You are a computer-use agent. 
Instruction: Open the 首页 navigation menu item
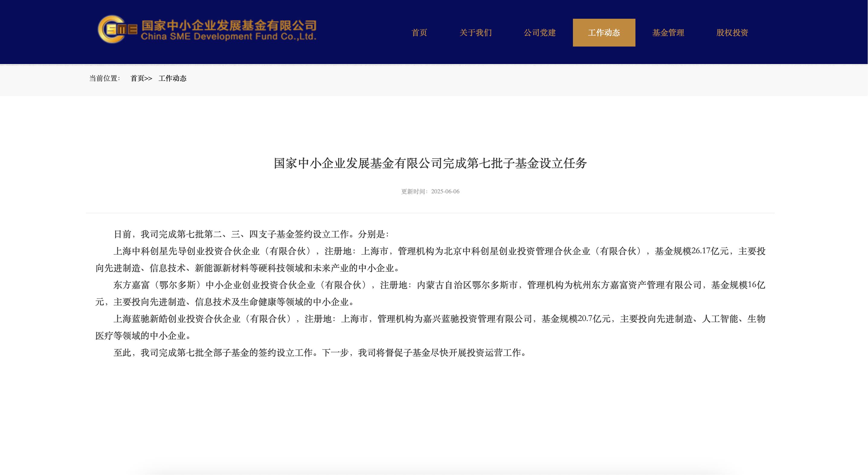coord(419,33)
